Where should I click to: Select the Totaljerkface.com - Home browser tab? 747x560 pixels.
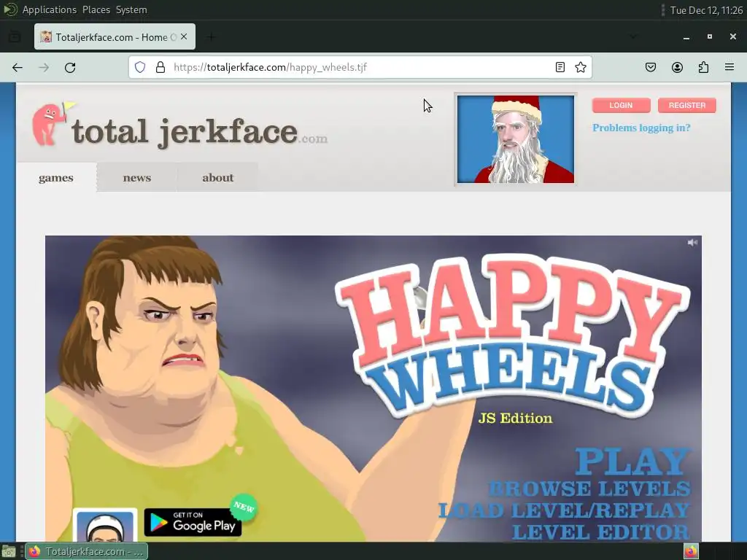click(x=115, y=36)
